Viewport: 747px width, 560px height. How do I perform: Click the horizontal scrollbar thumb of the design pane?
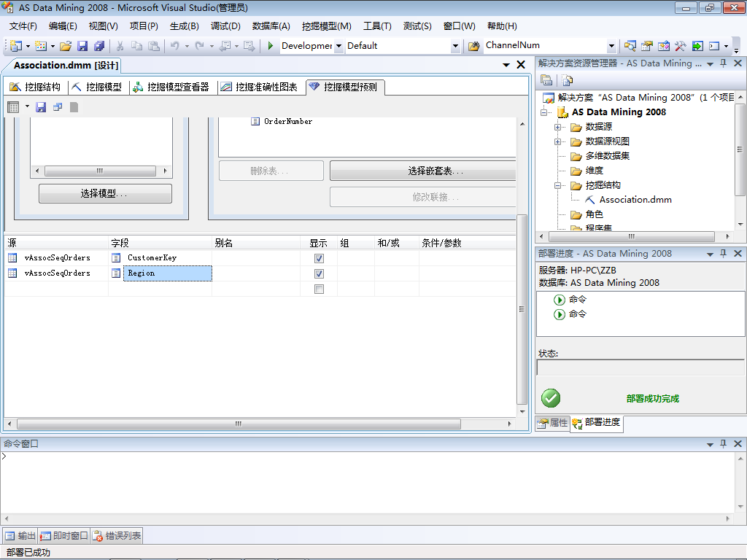tap(239, 424)
